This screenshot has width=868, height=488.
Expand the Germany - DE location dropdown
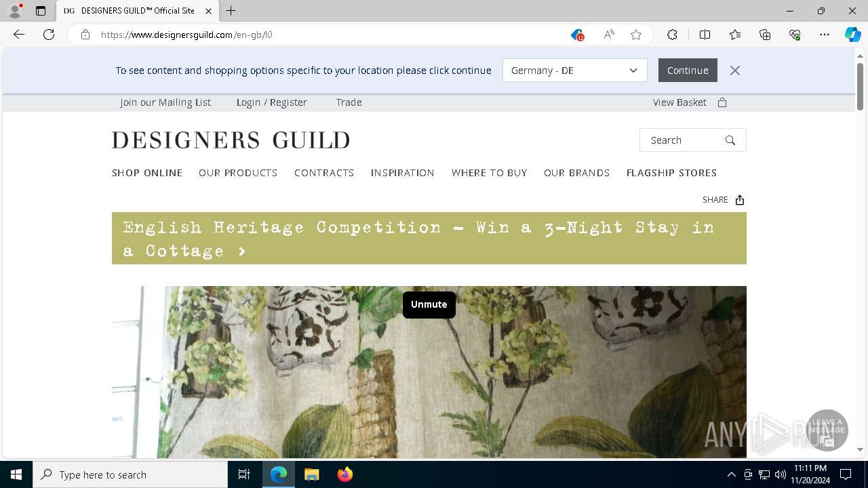point(574,70)
